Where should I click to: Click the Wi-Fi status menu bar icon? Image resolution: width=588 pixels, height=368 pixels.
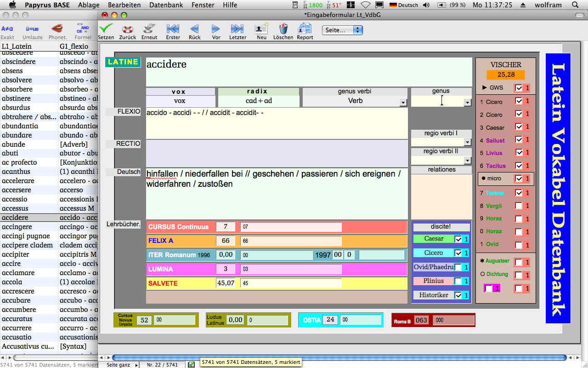pos(366,5)
